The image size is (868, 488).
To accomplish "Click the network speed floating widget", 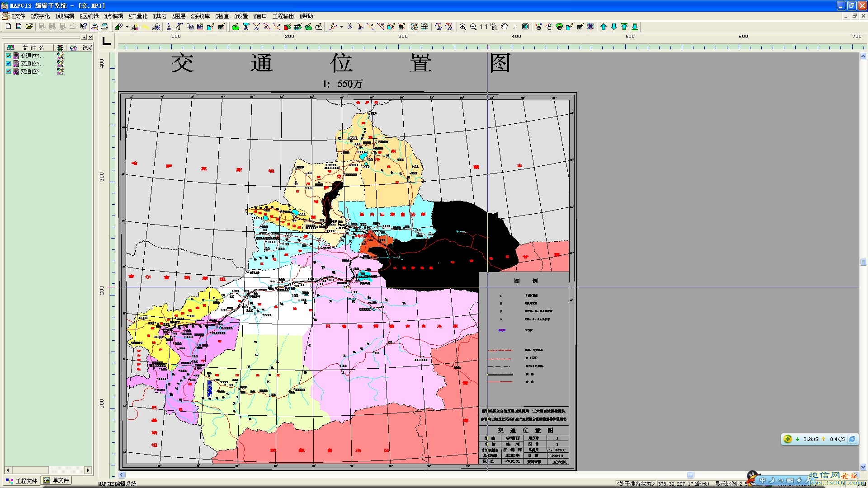I will click(820, 439).
